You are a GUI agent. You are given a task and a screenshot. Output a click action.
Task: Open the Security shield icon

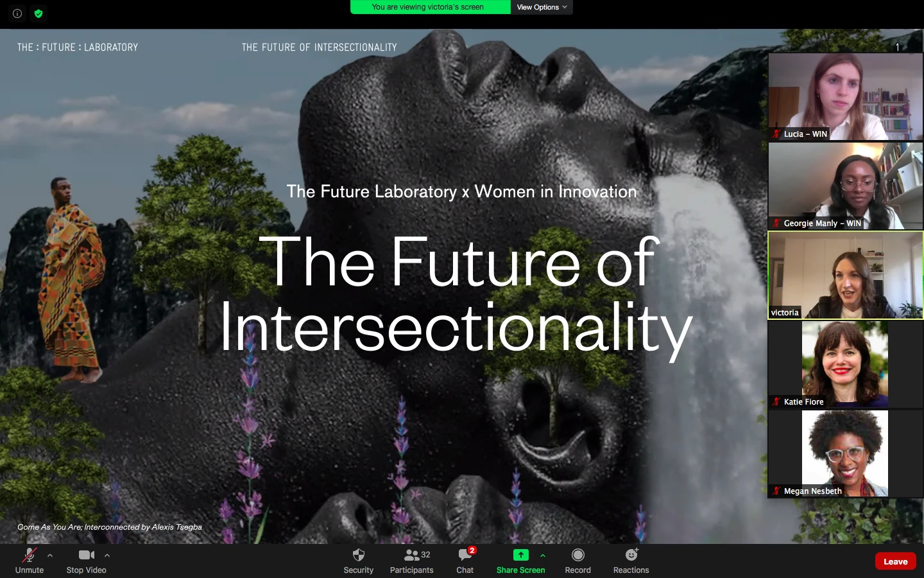[x=358, y=555]
